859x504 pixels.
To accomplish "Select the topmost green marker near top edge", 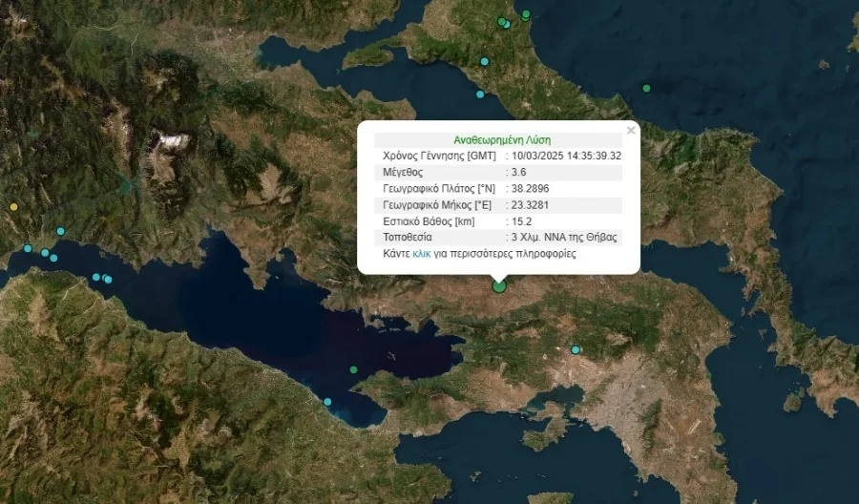I will (526, 14).
